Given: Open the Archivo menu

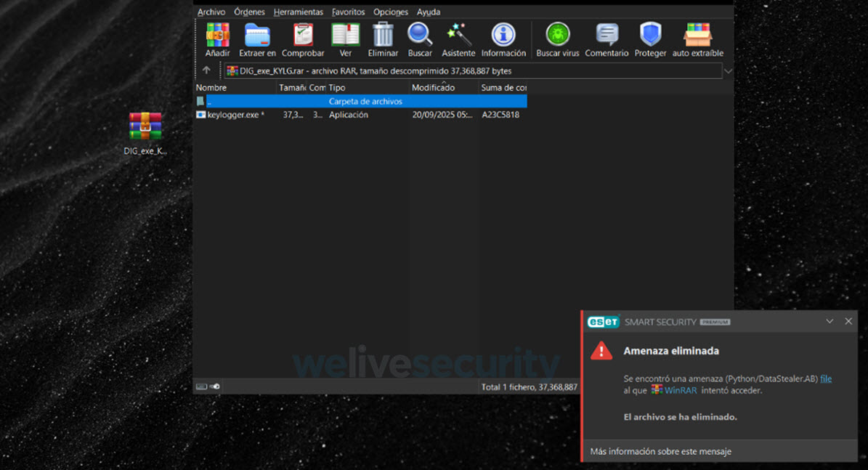Looking at the screenshot, I should coord(211,12).
